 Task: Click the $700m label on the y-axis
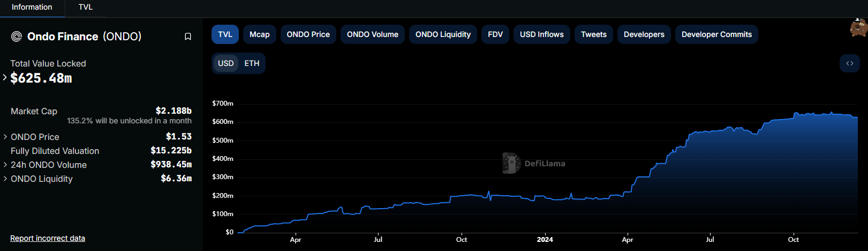223,104
